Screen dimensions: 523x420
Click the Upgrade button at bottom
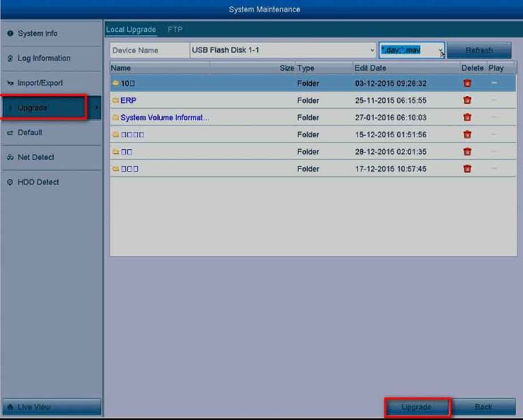click(417, 407)
